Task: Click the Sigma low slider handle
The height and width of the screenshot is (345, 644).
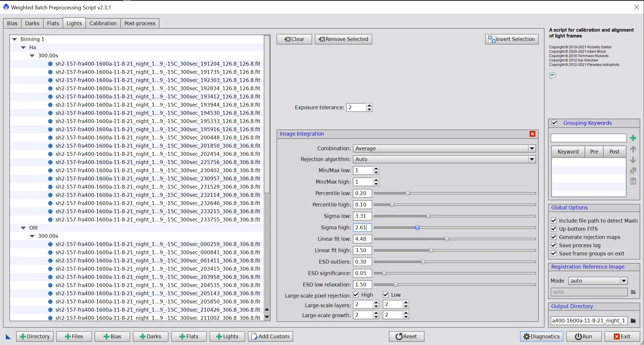Action: tap(428, 216)
